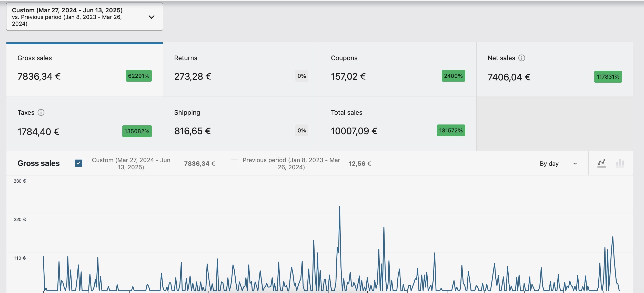Switch to bar chart view
The image size is (644, 293).
[620, 163]
